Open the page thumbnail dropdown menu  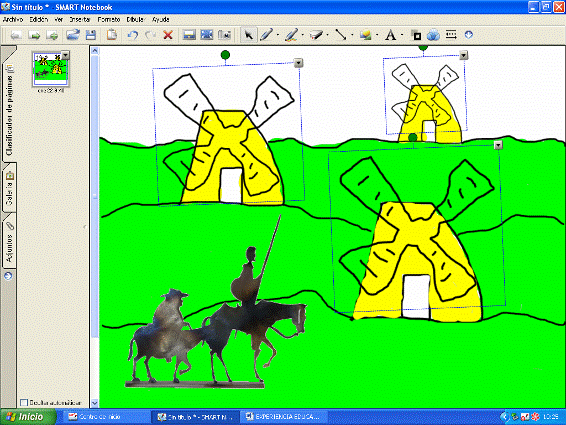(65, 55)
